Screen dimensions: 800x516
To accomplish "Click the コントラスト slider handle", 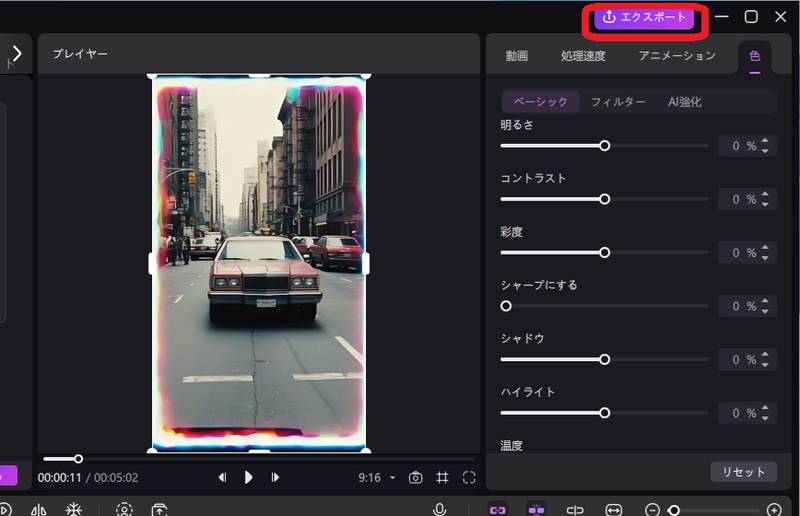I will [605, 199].
